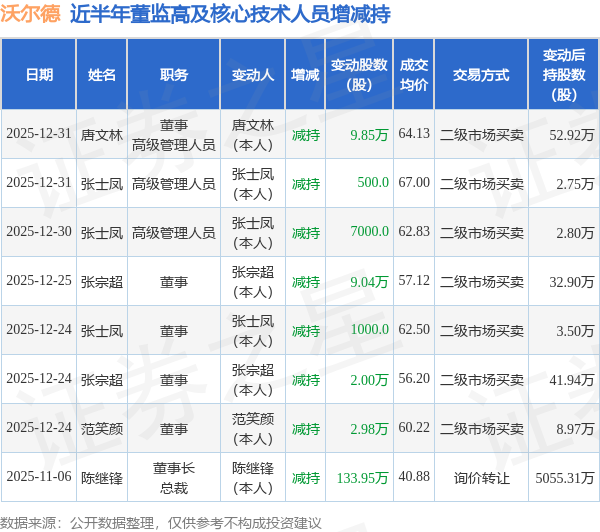Select share change 1000.0
This screenshot has width=600, height=532.
[369, 330]
